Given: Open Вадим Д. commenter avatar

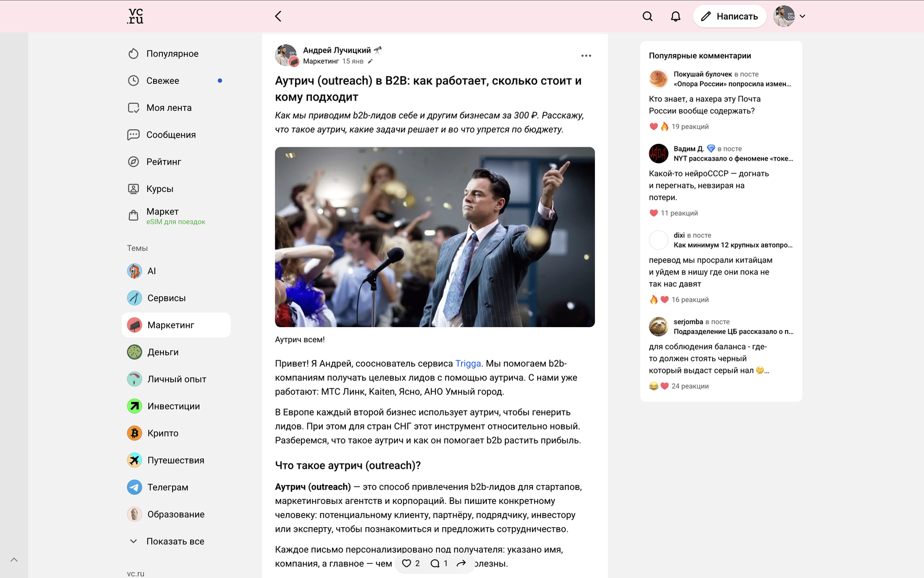Looking at the screenshot, I should (658, 153).
